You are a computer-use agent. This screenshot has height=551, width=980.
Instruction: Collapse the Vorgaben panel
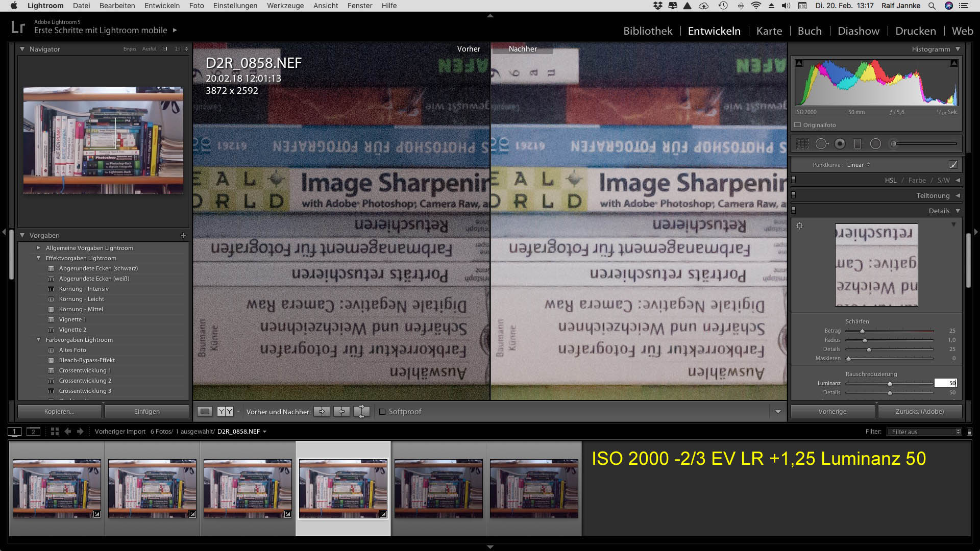click(22, 235)
